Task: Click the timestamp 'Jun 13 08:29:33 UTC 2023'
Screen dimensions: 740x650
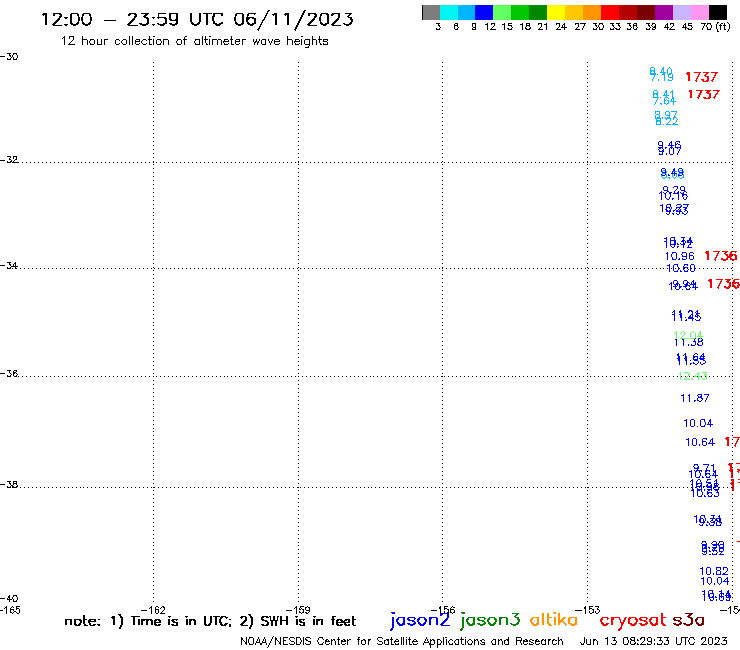Action: (x=654, y=641)
